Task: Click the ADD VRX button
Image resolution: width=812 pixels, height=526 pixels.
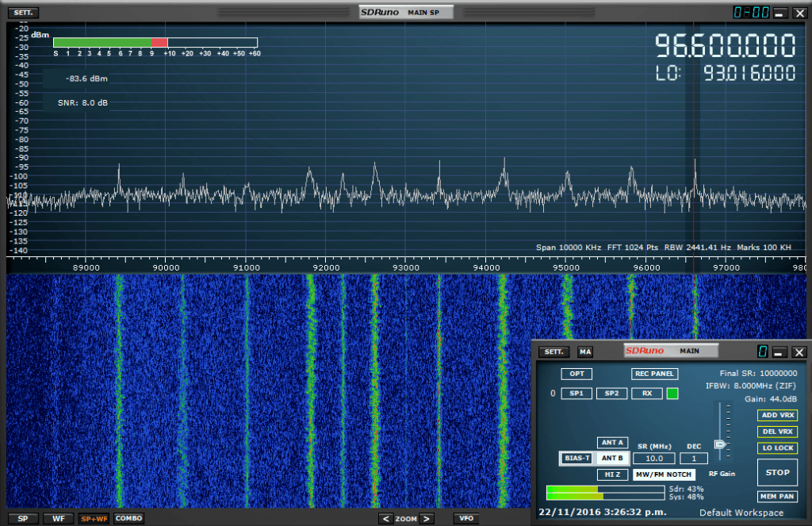Action: 777,415
